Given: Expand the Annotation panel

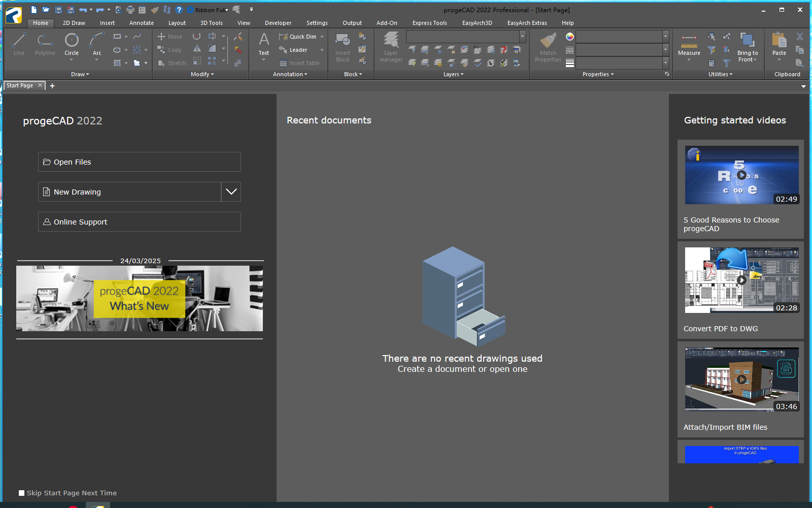Looking at the screenshot, I should click(290, 74).
